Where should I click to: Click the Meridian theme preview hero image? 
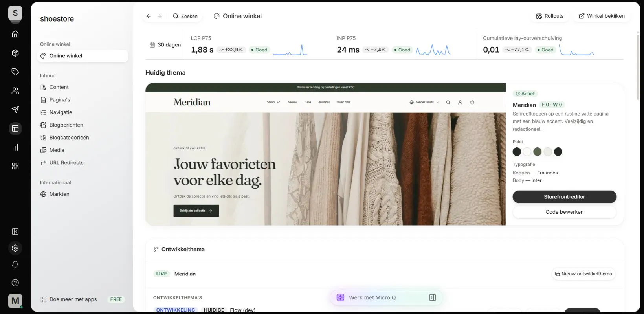325,169
